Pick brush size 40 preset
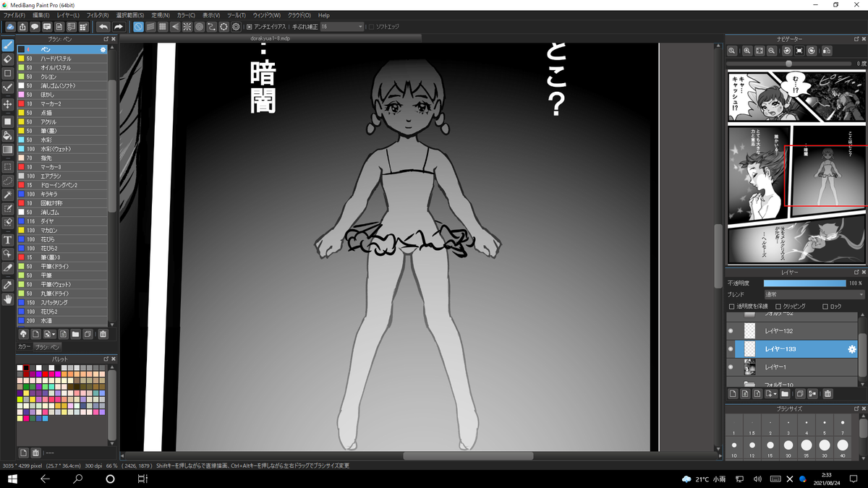Viewport: 868px width, 488px height. (842, 449)
